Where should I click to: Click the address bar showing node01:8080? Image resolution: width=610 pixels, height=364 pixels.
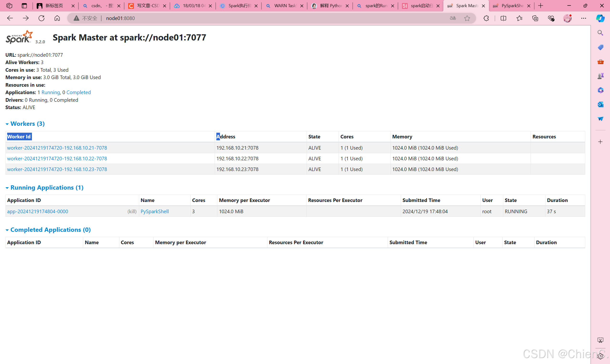pos(120,18)
